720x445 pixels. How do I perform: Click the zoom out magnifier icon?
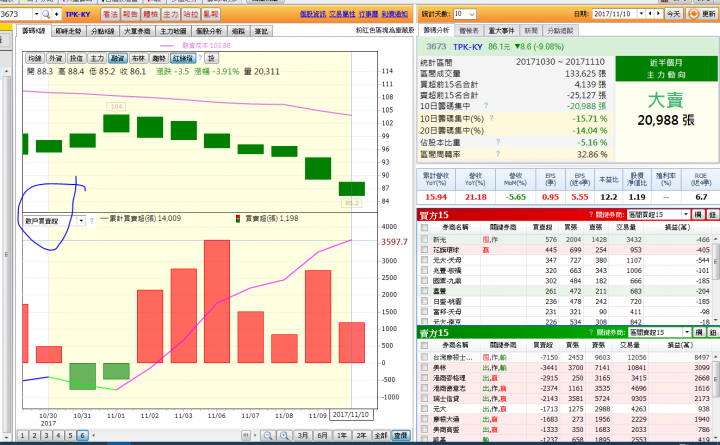coord(268,435)
